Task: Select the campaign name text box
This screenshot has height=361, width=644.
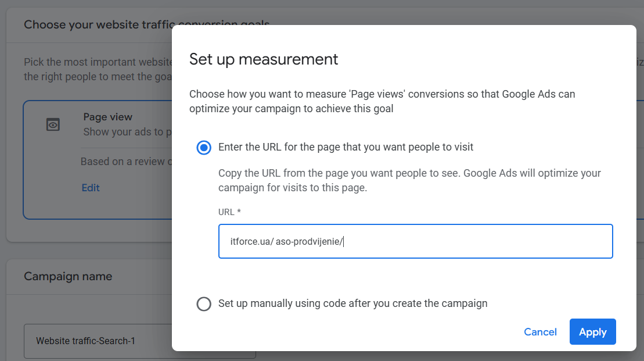Action: point(139,341)
